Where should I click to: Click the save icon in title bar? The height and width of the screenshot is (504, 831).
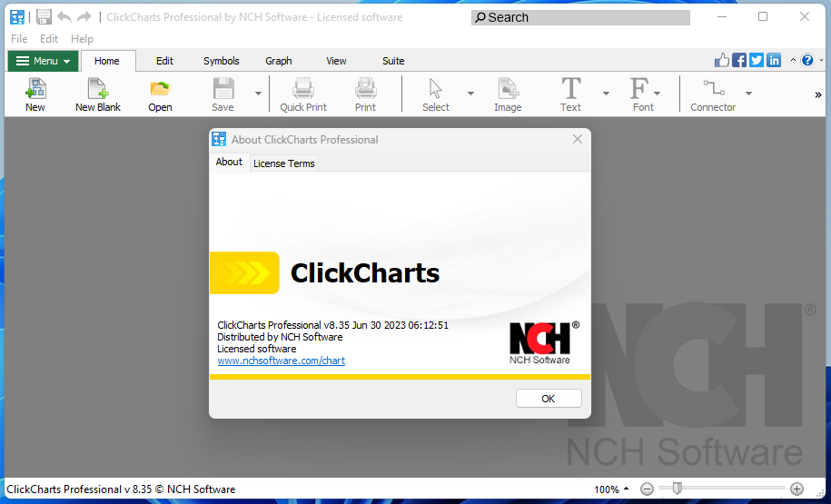coord(44,17)
